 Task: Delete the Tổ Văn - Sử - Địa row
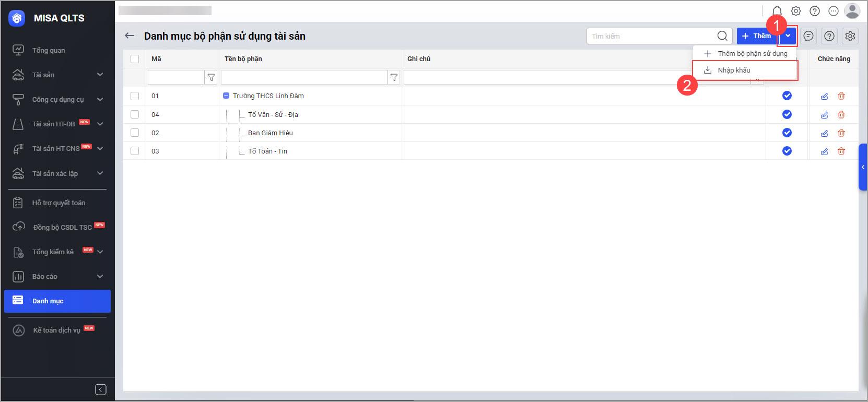[841, 115]
